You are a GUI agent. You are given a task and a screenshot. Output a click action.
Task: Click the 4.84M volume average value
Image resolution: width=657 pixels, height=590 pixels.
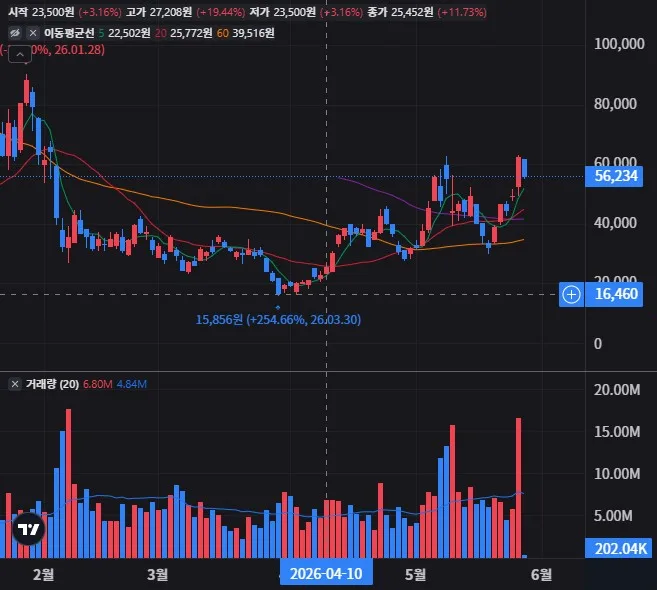click(132, 384)
